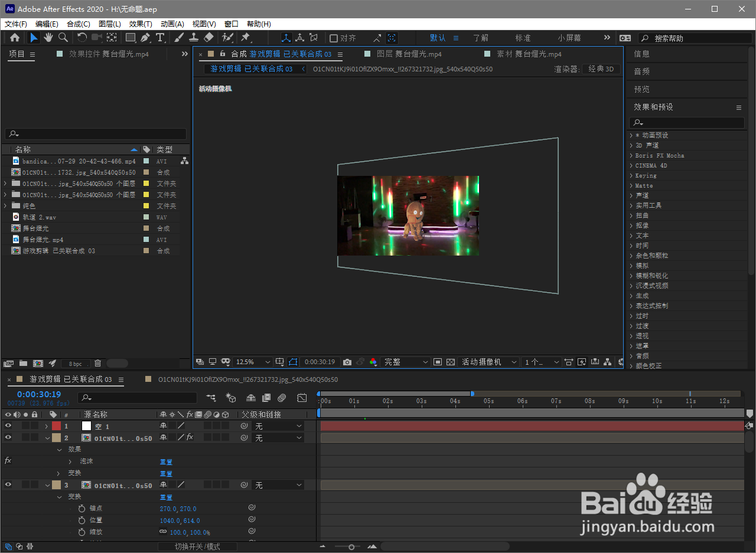Click the Draft 3D icon in timeline
Image resolution: width=756 pixels, height=553 pixels.
click(x=231, y=398)
